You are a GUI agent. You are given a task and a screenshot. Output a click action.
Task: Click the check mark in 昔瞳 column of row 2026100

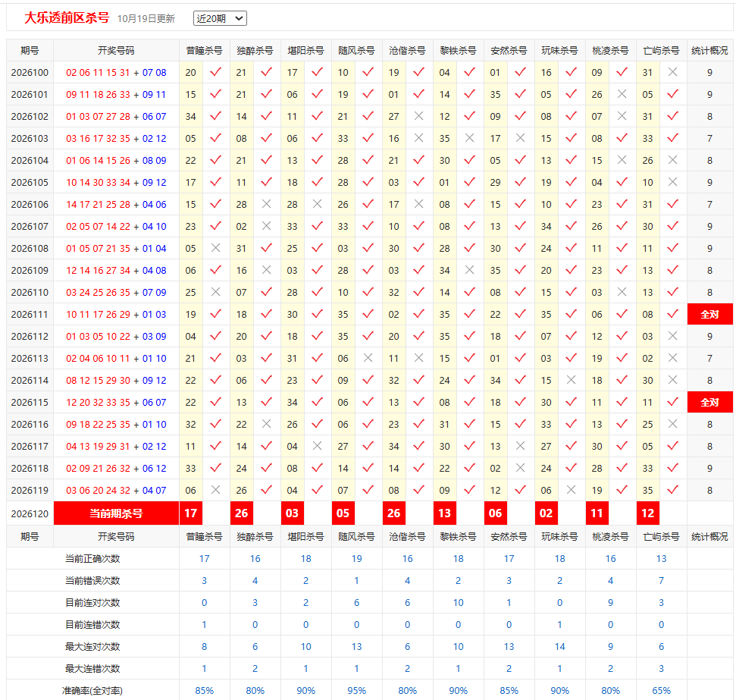[215, 72]
